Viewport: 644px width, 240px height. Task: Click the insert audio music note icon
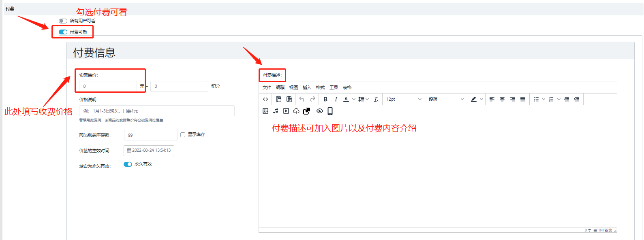point(276,111)
